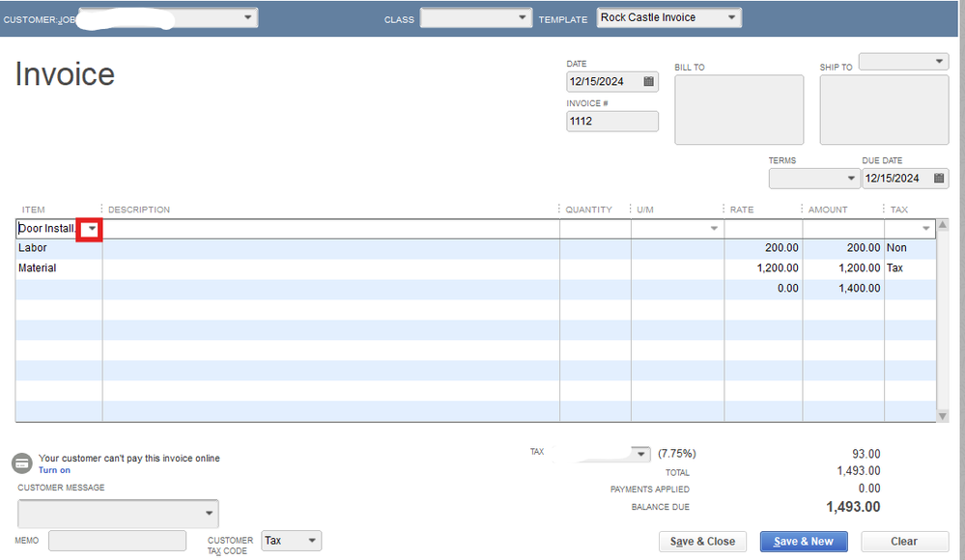Click the quantity cell of first row
This screenshot has width=965, height=560.
[595, 228]
